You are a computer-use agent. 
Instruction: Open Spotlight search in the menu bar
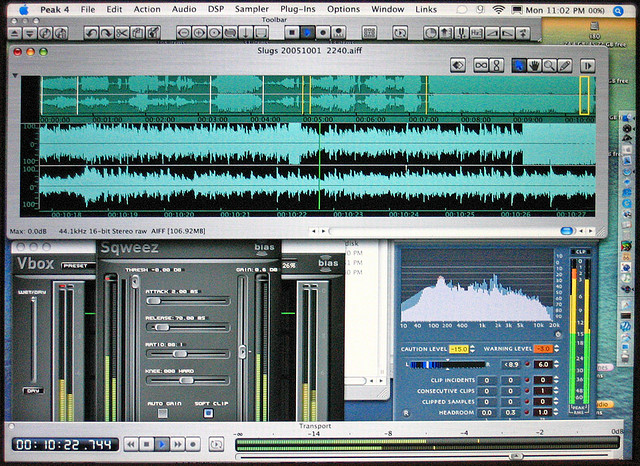(618, 11)
